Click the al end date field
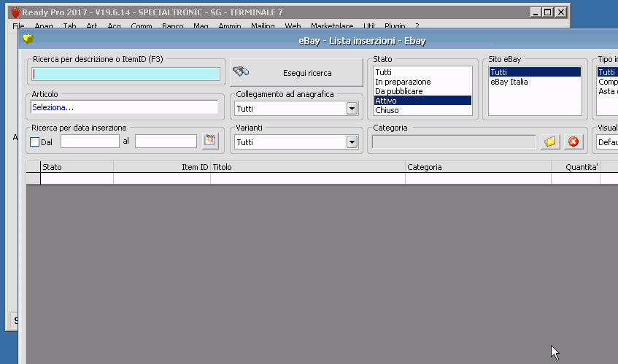 pos(166,141)
